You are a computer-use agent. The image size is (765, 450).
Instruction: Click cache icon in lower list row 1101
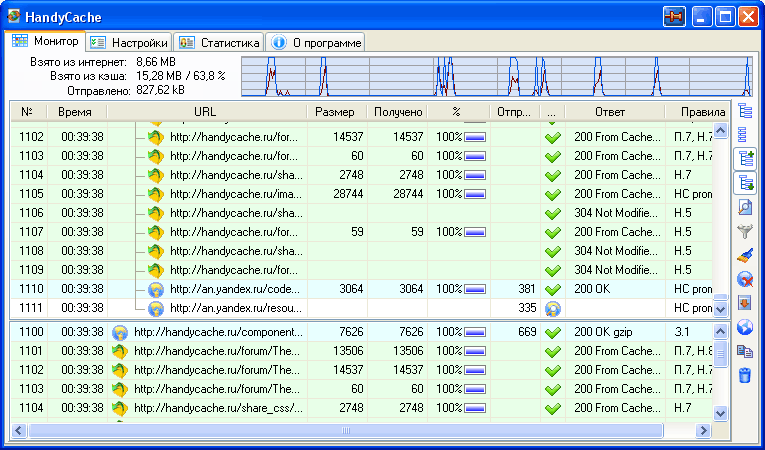[120, 351]
